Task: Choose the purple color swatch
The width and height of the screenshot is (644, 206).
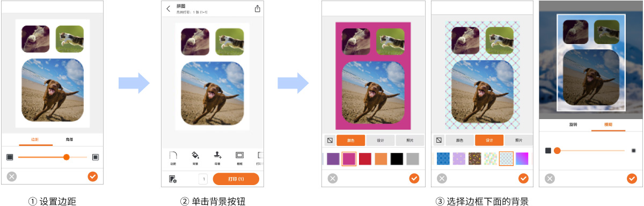Action: [333, 159]
